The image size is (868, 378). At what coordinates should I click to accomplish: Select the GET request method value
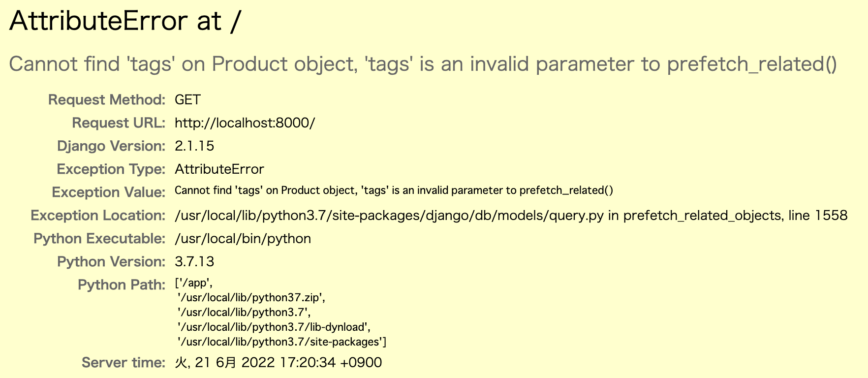pyautogui.click(x=187, y=100)
